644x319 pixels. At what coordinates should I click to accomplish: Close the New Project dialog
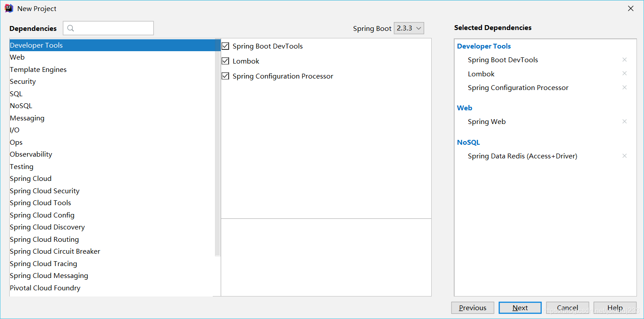pos(631,8)
